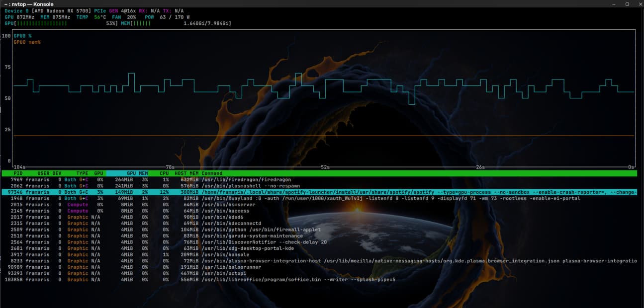This screenshot has height=308, width=644.
Task: Sort by the GPU MEM column header
Action: (137, 173)
